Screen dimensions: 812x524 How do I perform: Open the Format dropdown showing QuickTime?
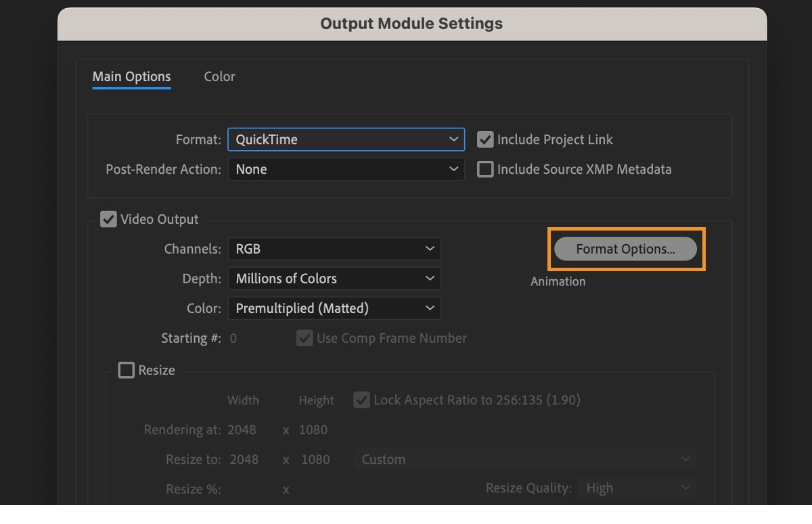point(346,139)
